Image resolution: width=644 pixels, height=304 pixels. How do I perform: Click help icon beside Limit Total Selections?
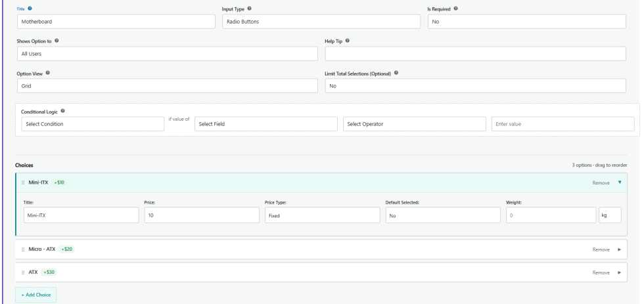(396, 74)
